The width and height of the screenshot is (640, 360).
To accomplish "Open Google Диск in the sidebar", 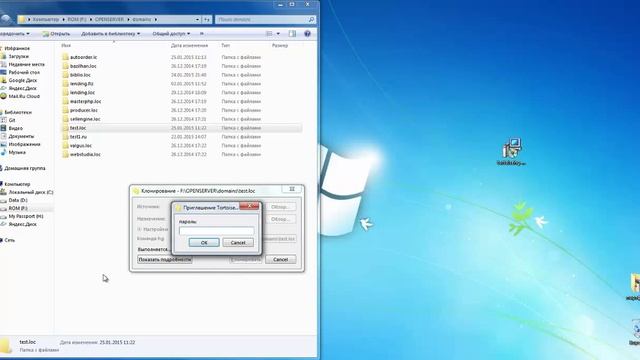I will pos(23,80).
